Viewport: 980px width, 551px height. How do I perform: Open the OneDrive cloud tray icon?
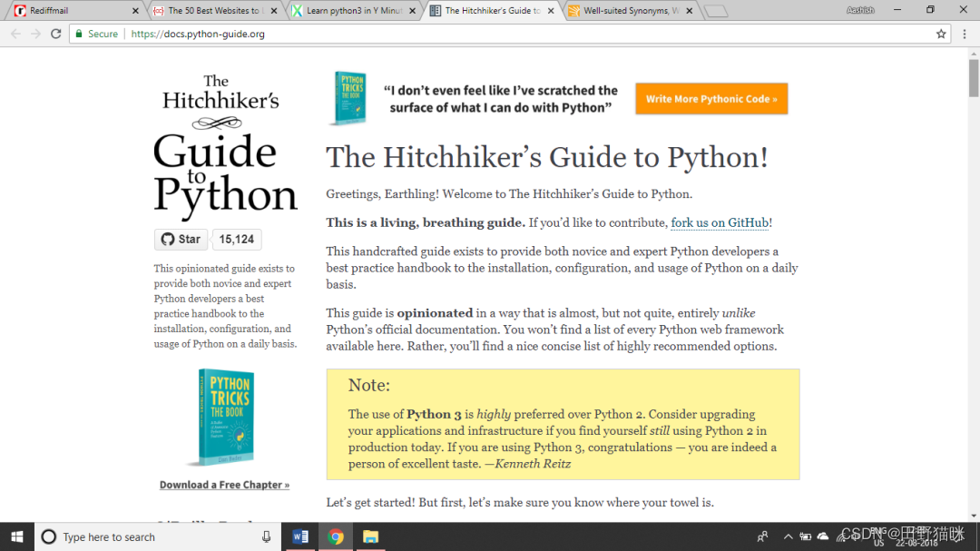click(x=823, y=536)
